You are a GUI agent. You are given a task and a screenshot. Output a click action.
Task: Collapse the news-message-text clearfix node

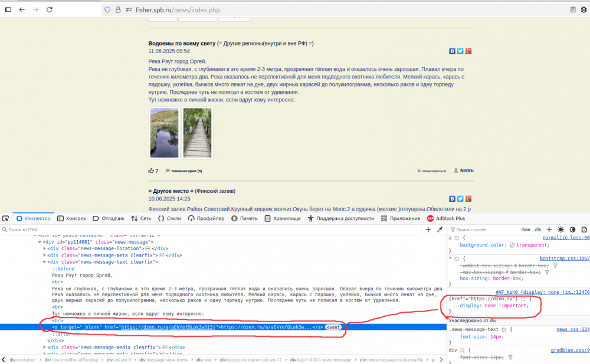(44, 262)
